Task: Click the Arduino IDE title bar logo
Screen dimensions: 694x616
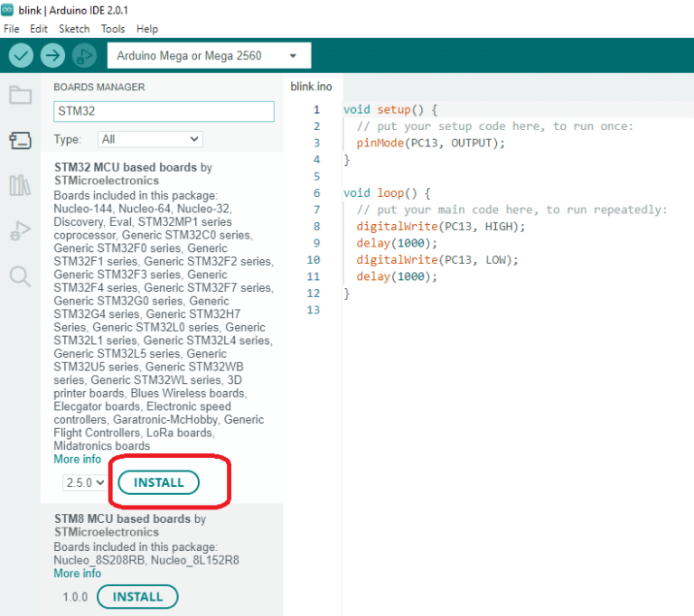Action: pos(7,10)
